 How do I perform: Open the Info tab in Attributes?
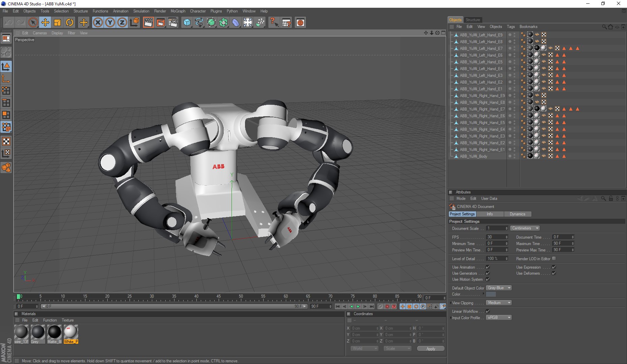pyautogui.click(x=490, y=214)
